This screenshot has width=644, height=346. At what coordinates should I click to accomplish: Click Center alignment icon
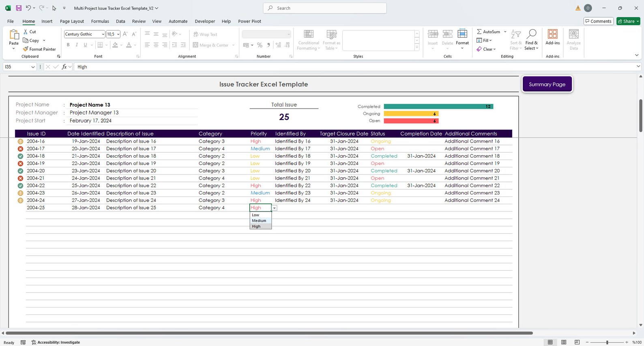pyautogui.click(x=156, y=45)
